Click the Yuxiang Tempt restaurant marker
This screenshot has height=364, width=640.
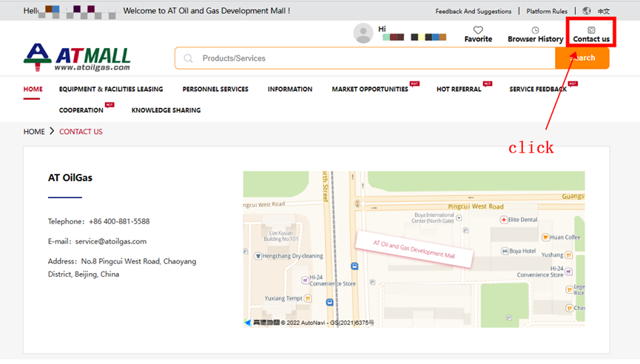[x=308, y=298]
